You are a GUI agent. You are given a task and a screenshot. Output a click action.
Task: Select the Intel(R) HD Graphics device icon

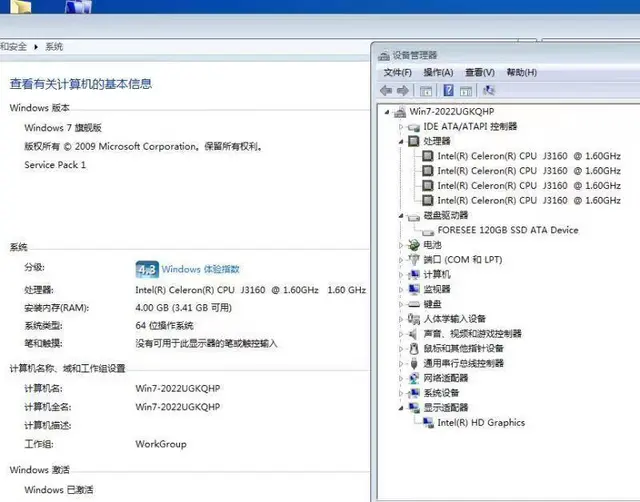(428, 422)
